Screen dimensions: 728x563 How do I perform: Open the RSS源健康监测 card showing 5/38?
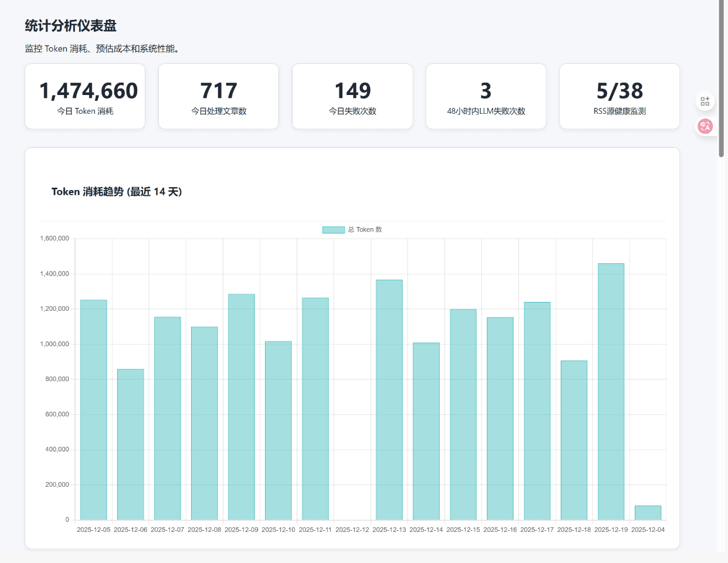(x=620, y=97)
